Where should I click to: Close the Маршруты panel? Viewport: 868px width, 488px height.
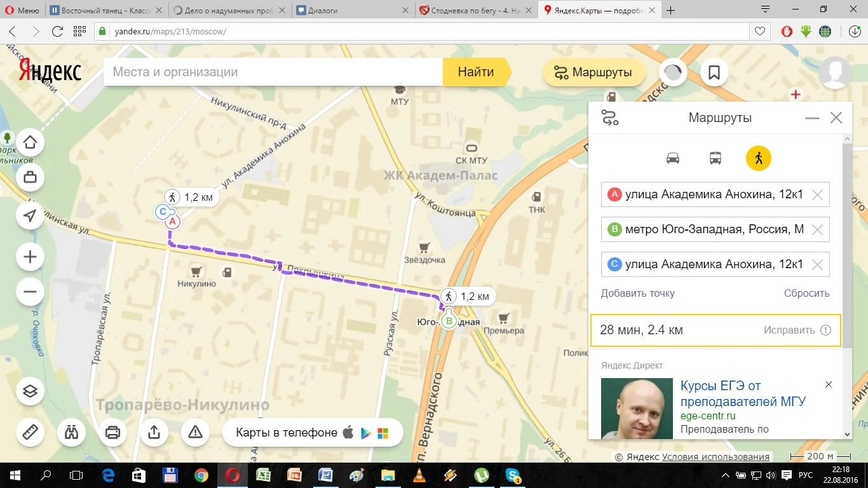point(836,118)
